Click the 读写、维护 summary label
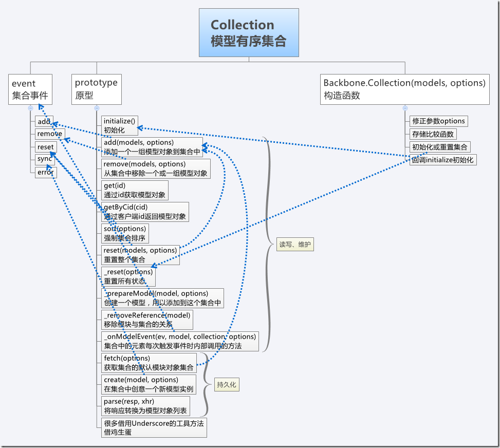 tap(295, 245)
